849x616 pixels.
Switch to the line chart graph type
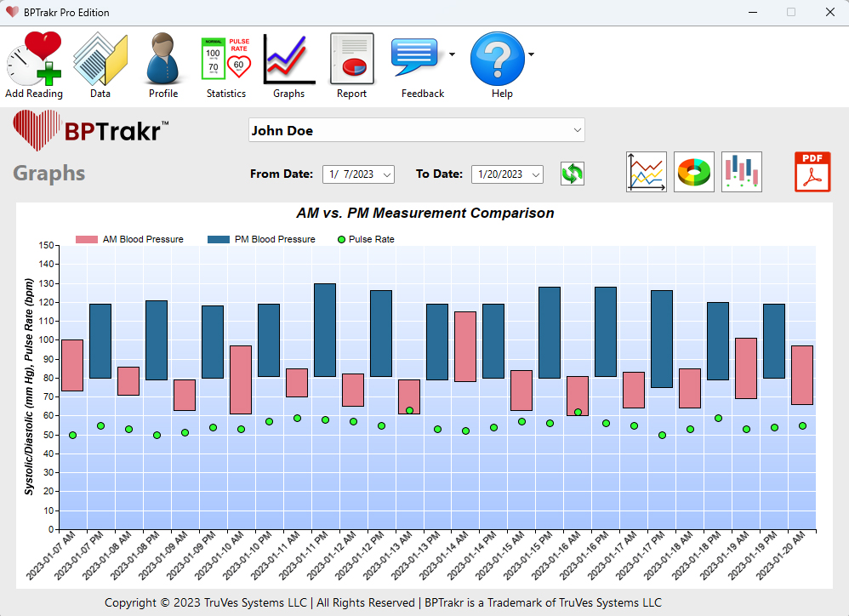(646, 172)
